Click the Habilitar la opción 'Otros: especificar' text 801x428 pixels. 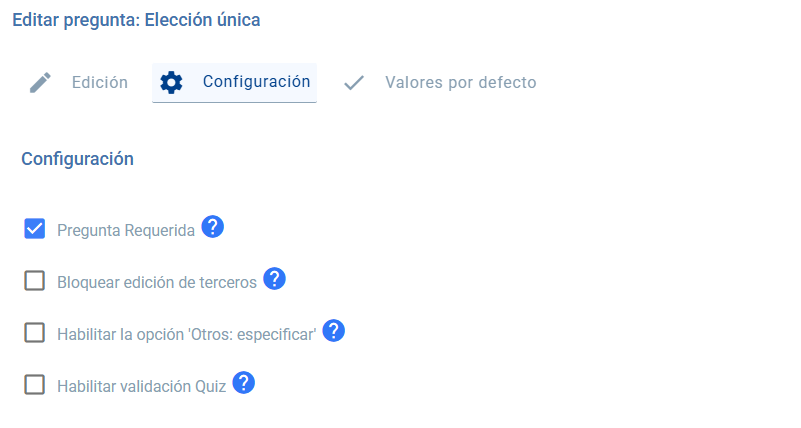coord(187,335)
